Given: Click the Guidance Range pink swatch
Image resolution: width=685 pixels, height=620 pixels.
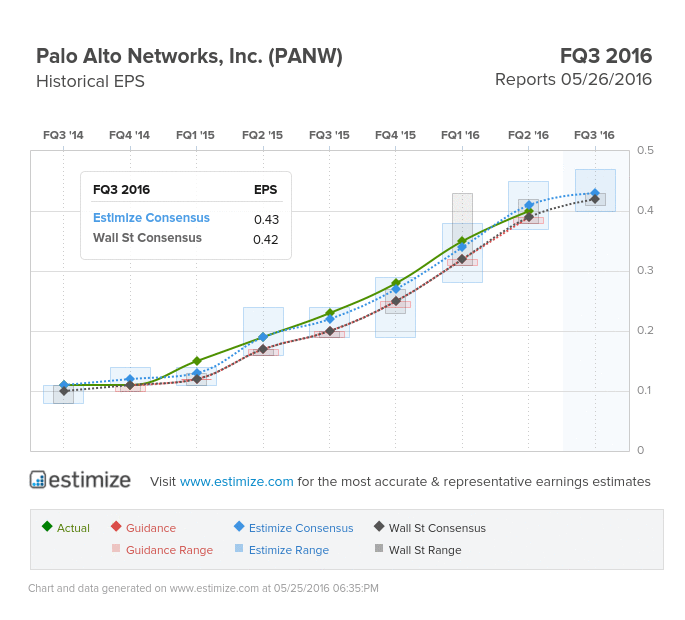Looking at the screenshot, I should 116,548.
